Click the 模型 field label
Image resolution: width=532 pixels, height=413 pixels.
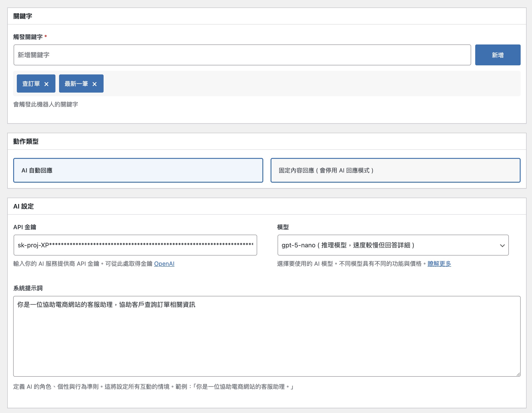(283, 227)
